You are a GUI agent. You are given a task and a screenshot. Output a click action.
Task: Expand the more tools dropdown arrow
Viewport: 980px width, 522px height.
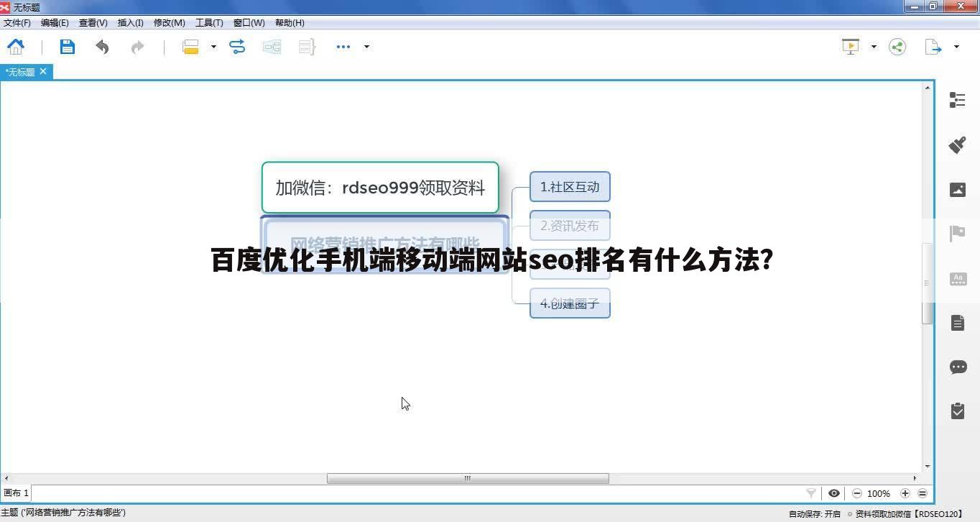coord(366,47)
